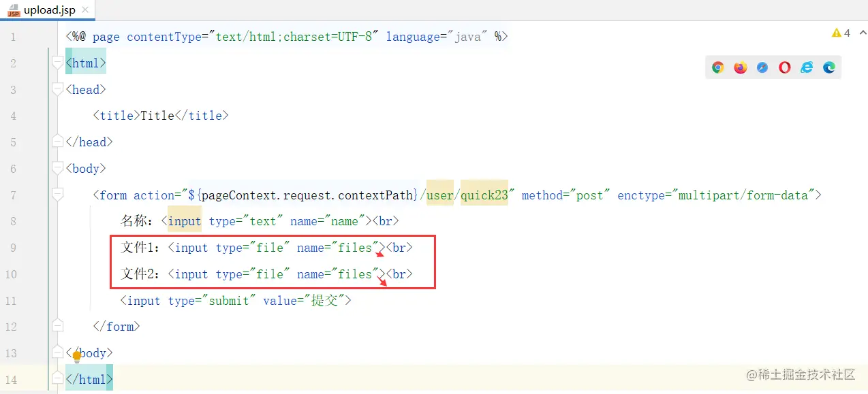The image size is (868, 394).
Task: Click the 名称 label text
Action: point(137,221)
